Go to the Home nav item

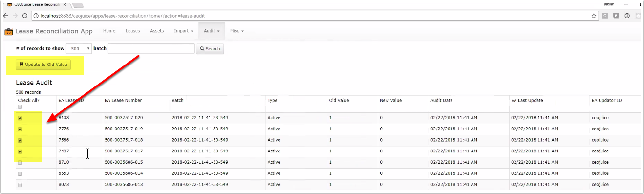click(x=109, y=31)
